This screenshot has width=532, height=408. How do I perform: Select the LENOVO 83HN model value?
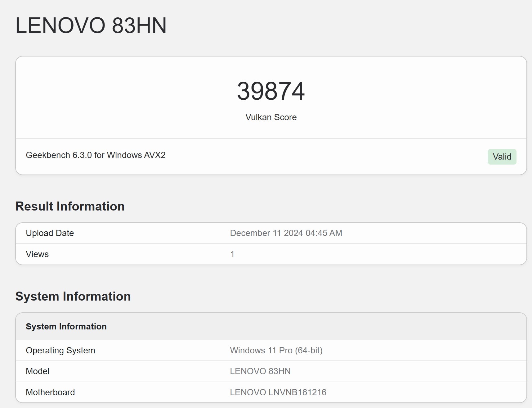pos(260,371)
